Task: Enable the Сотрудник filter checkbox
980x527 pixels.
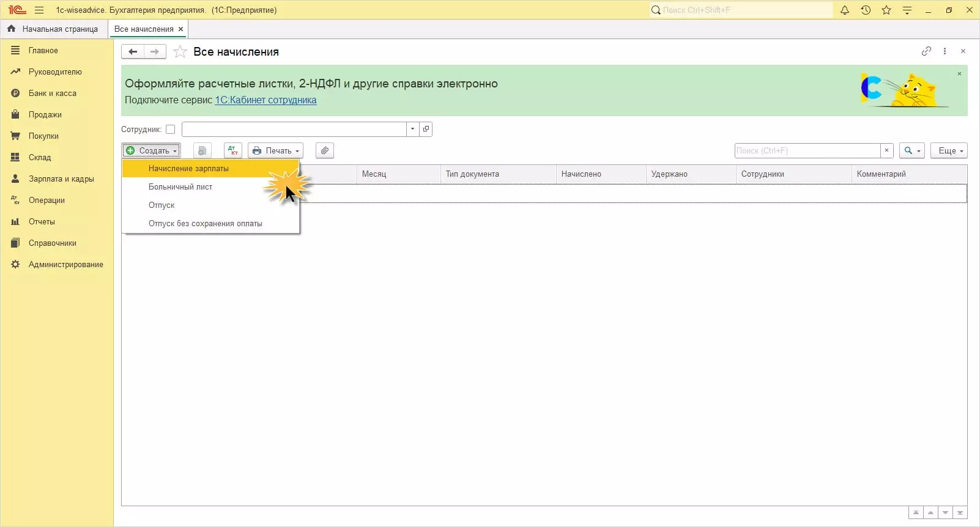Action: coord(171,129)
